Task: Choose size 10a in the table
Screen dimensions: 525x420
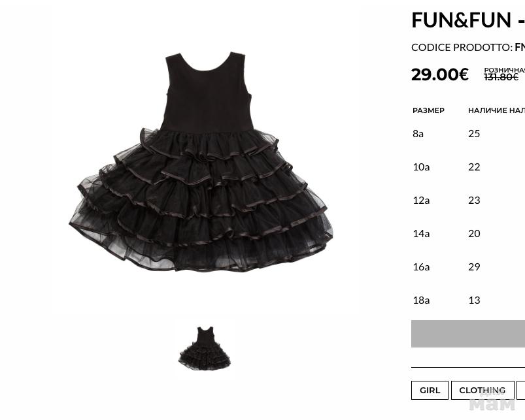Action: [x=421, y=167]
